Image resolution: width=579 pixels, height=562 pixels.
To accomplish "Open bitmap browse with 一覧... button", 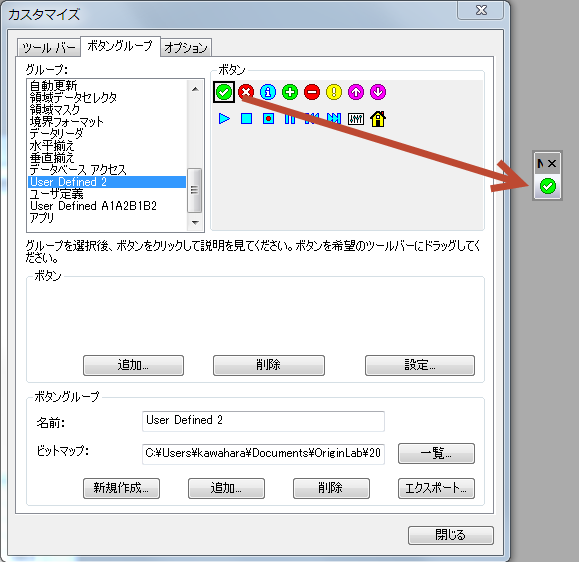I will [x=436, y=453].
